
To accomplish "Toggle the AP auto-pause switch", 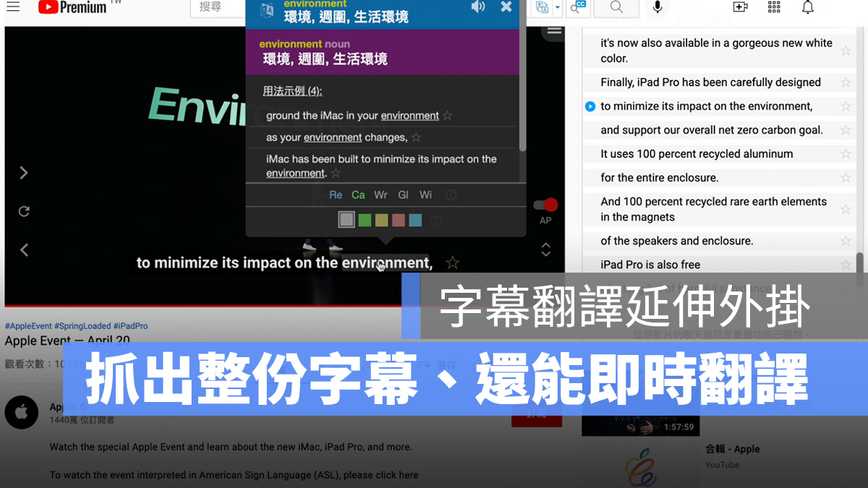I will pos(545,205).
